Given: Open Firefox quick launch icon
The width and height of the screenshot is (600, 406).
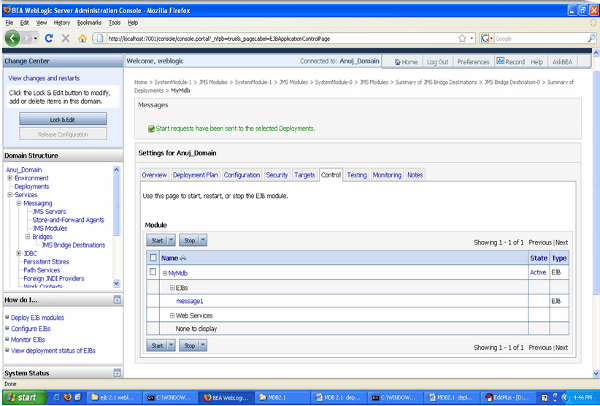Looking at the screenshot, I should (67, 398).
